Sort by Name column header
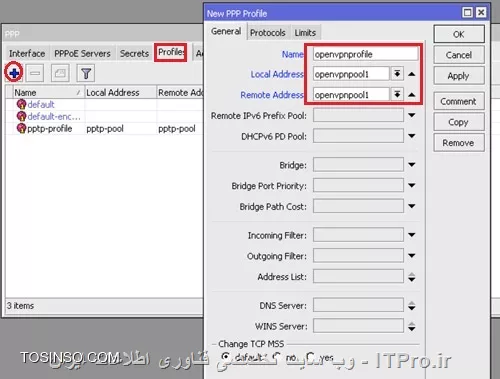The height and width of the screenshot is (379, 500). [48, 92]
